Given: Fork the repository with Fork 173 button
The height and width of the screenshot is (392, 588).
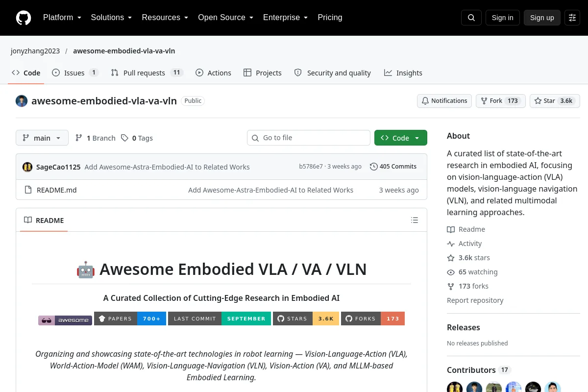Looking at the screenshot, I should (500, 101).
